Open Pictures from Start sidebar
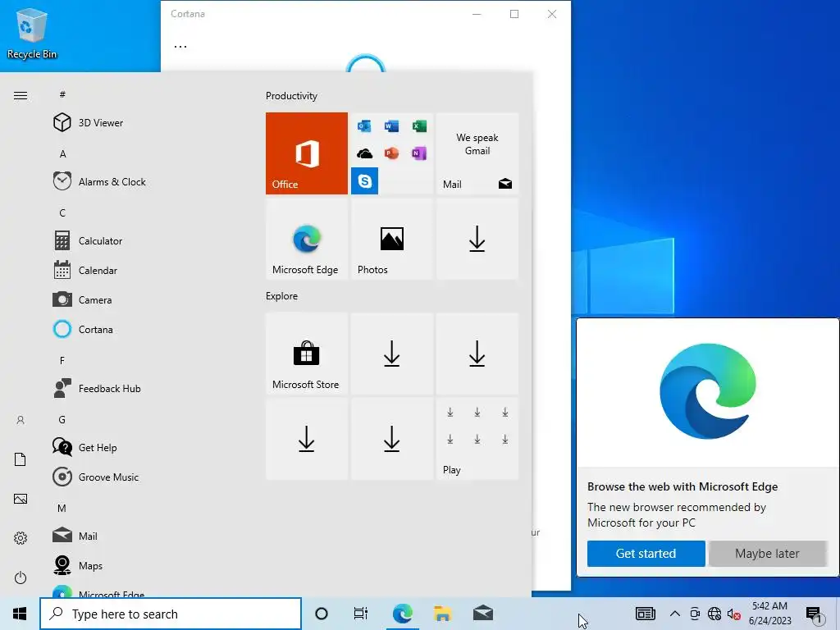 click(21, 499)
